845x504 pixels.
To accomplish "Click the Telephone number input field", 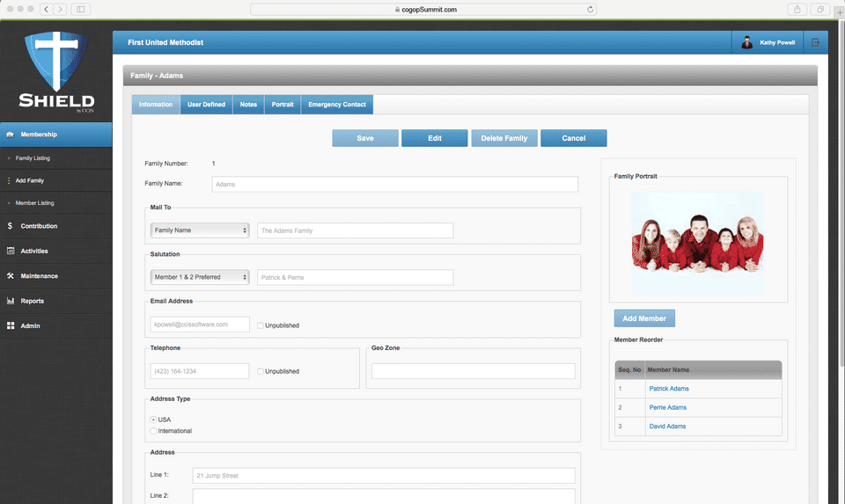I will pos(200,371).
